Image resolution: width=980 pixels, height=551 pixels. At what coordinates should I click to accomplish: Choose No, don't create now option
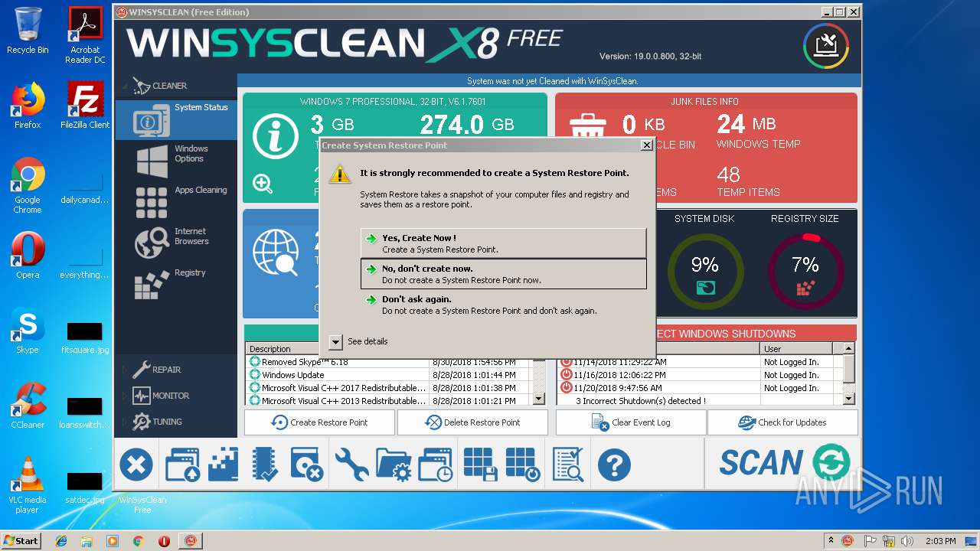(503, 274)
